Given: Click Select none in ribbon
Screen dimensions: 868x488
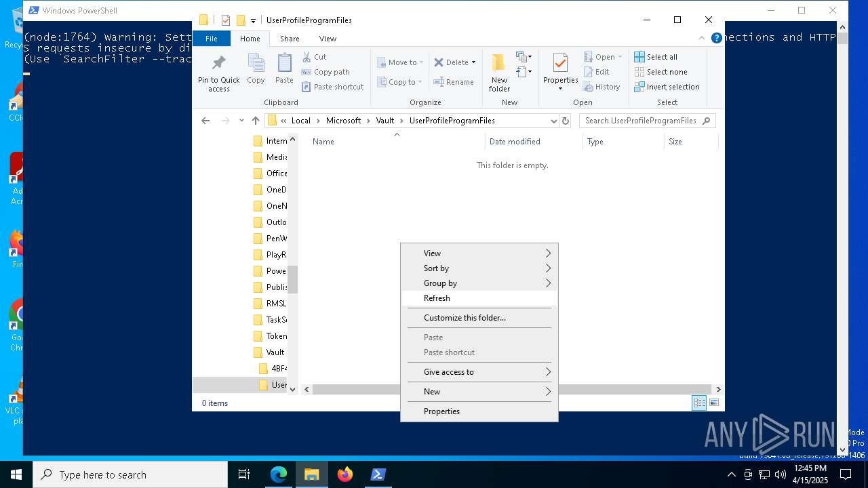Looking at the screenshot, I should coord(660,72).
